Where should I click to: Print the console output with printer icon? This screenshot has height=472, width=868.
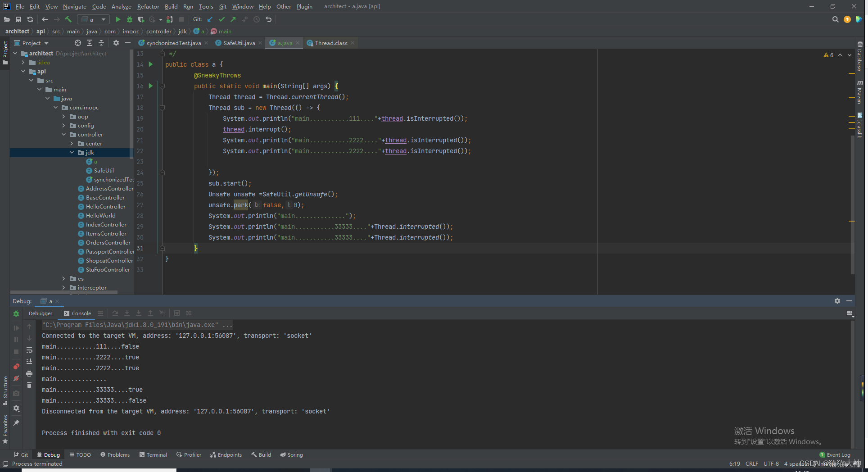point(29,373)
